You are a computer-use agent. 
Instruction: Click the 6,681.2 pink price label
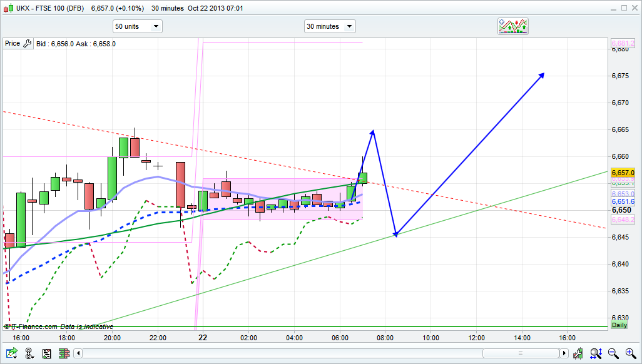[x=623, y=44]
